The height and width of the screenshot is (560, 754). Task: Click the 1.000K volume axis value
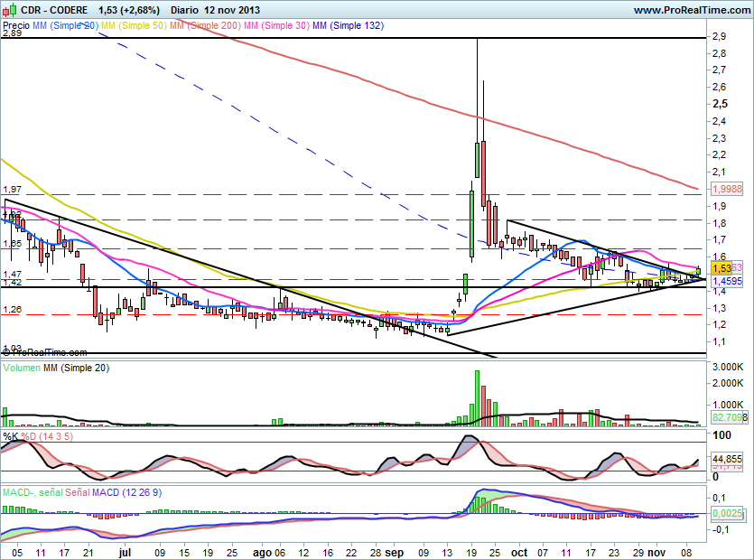pyautogui.click(x=728, y=405)
